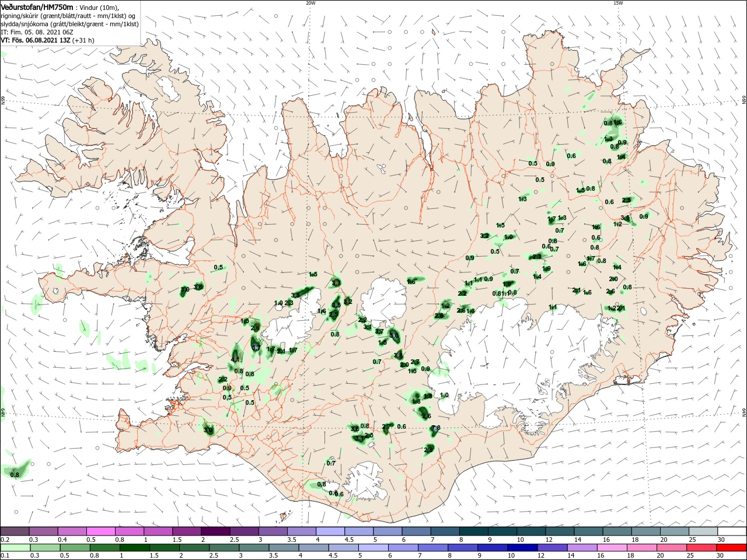Pick the lower-row blue-grey swatch labeled 4
The height and width of the screenshot is (560, 747).
(312, 548)
